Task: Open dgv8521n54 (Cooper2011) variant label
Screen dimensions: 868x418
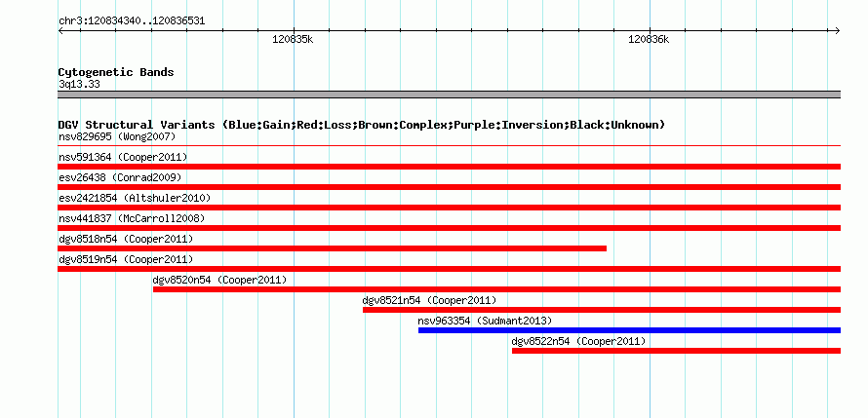Action: (x=429, y=300)
